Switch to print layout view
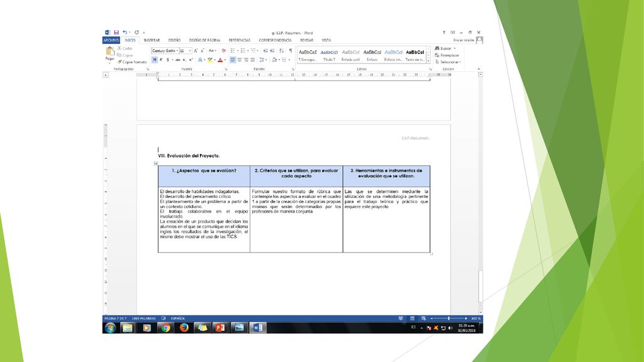Image resolution: width=644 pixels, height=362 pixels. click(412, 319)
